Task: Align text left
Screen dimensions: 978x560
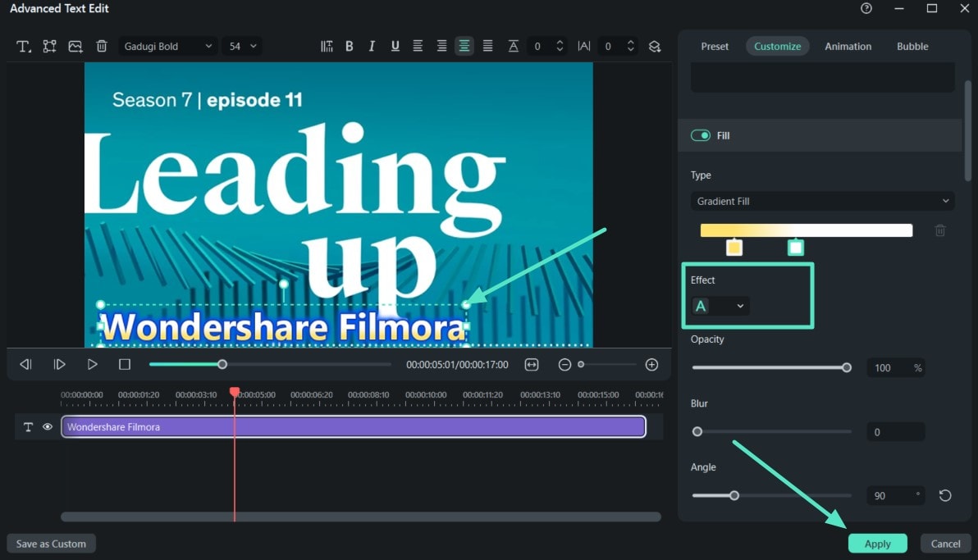Action: (418, 46)
